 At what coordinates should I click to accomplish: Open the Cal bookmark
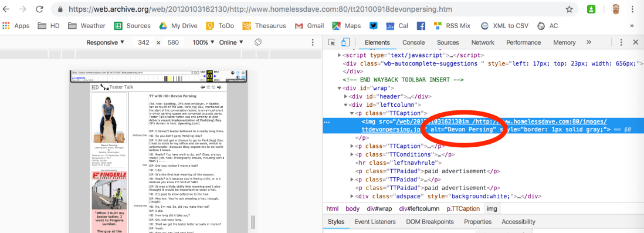[x=396, y=26]
